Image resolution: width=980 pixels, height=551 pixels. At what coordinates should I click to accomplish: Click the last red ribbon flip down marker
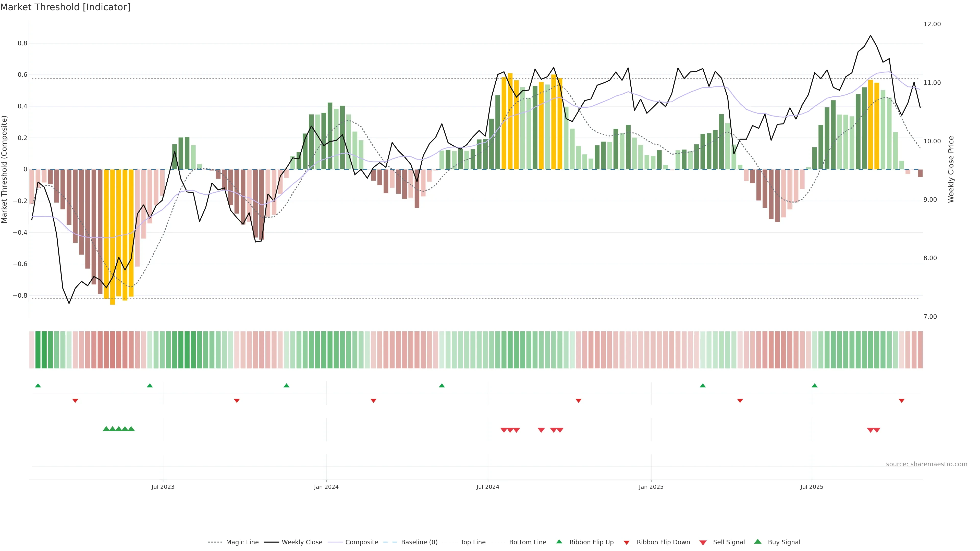901,401
